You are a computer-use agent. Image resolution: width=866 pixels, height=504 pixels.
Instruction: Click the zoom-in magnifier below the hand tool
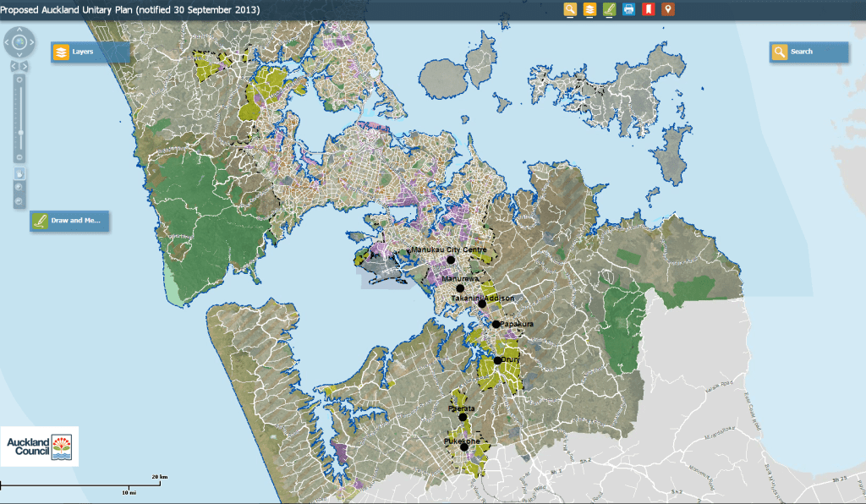tap(19, 186)
